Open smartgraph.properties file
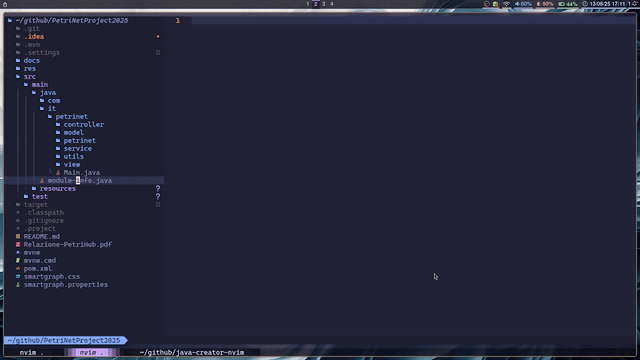 click(66, 284)
